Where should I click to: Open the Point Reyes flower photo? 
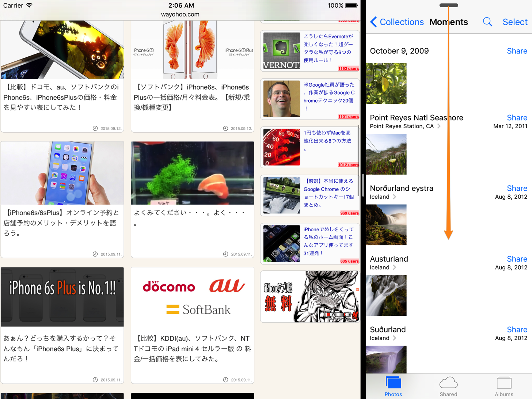[x=386, y=154]
